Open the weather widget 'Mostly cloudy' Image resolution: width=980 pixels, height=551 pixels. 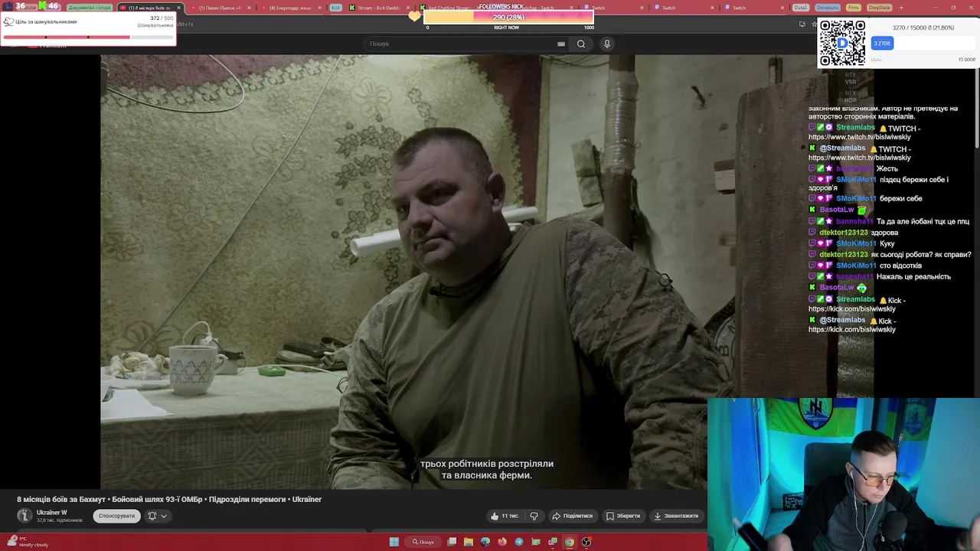pyautogui.click(x=26, y=542)
